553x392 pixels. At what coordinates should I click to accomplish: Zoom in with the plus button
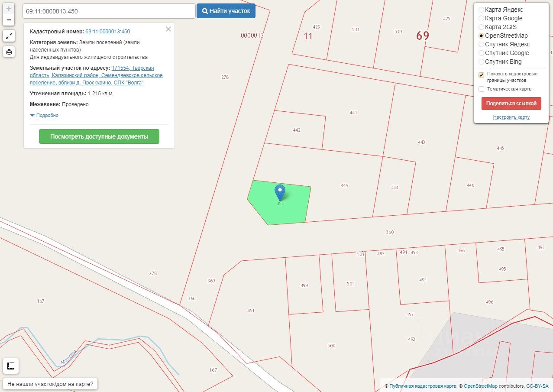(x=9, y=9)
